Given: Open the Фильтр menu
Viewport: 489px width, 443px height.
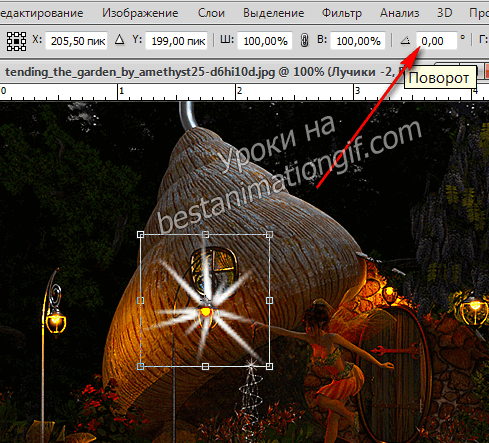Looking at the screenshot, I should coord(342,13).
